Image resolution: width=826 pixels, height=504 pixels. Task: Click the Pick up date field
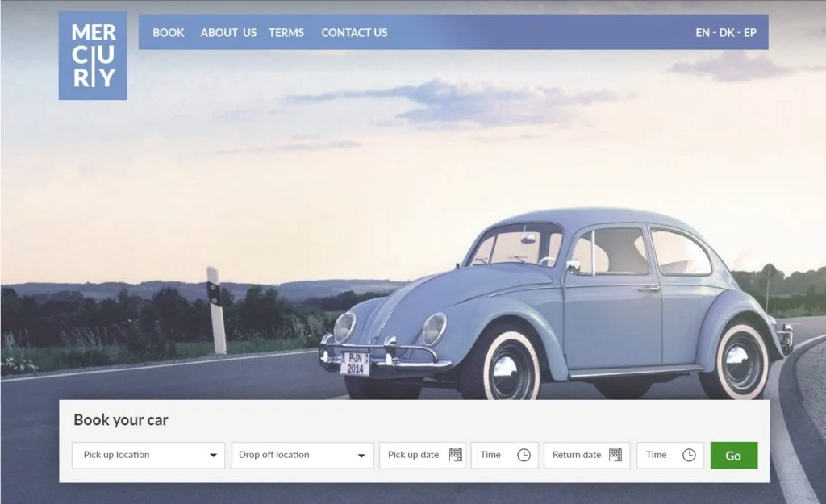pos(423,455)
